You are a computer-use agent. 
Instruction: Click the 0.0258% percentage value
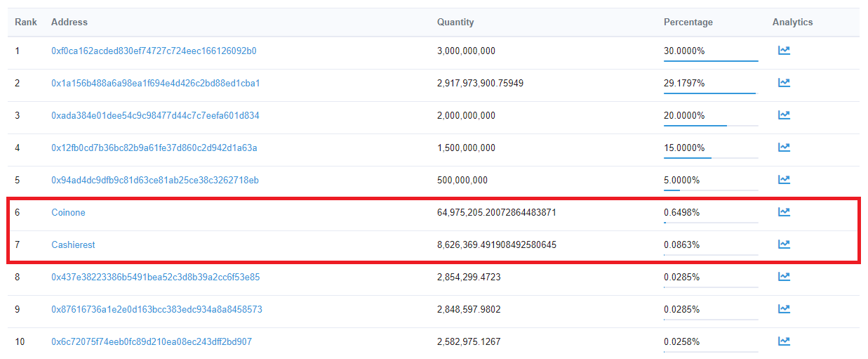tap(681, 342)
